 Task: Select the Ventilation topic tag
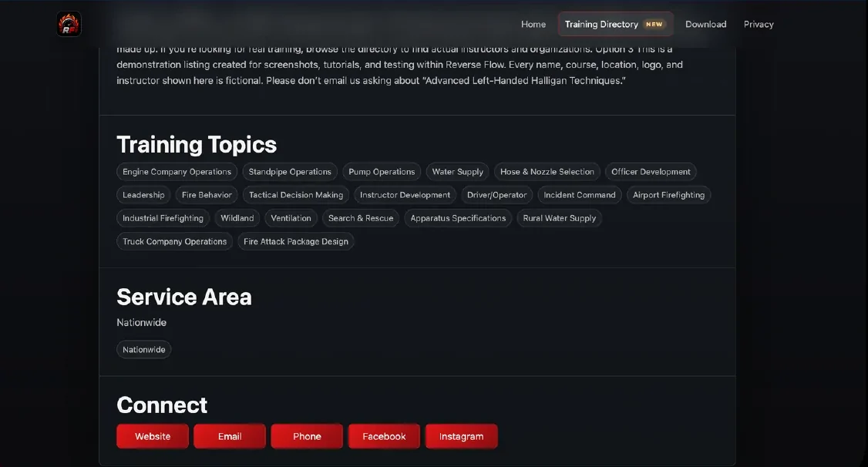[291, 219]
